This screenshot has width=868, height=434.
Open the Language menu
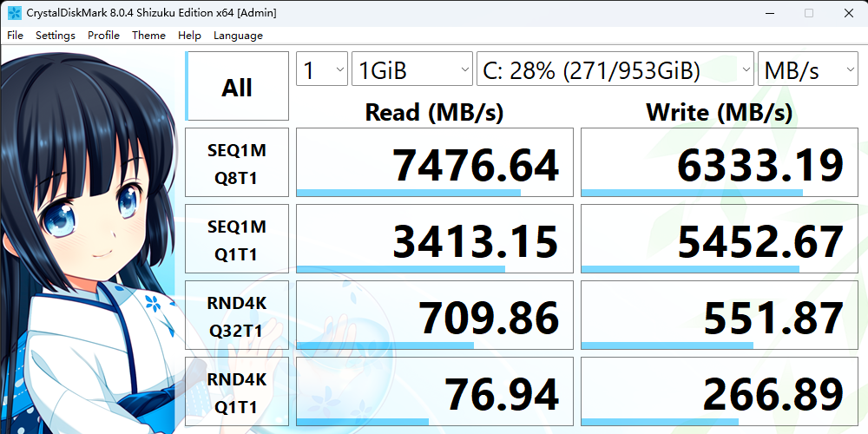[x=238, y=36]
